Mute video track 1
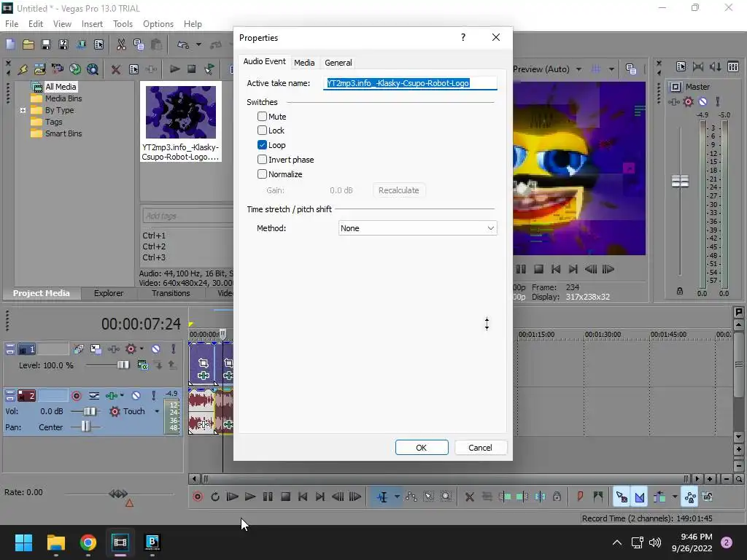747x560 pixels. point(156,349)
